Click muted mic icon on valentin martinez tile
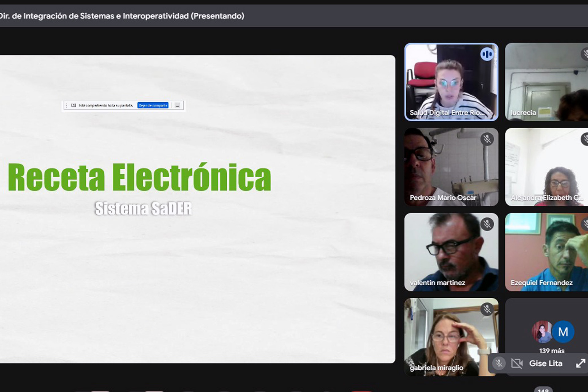The image size is (588, 392). point(487,224)
